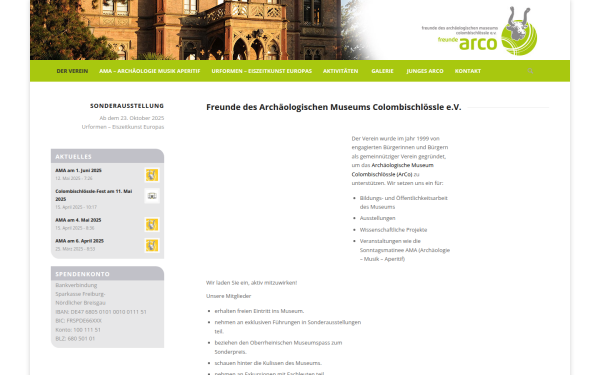The image size is (600, 375).
Task: Click the BLZ: 680 501 01 line
Action: [75, 338]
